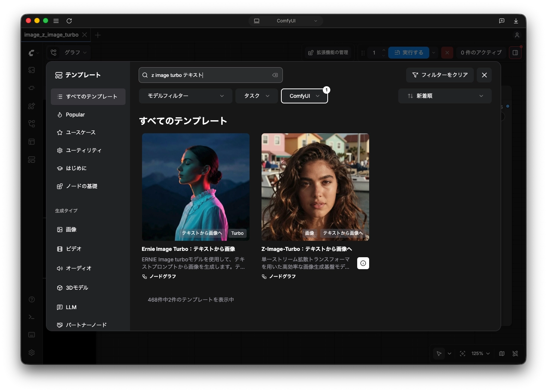Click the Turbo tag on Ernie card
Viewport: 547px width, 392px height.
coord(237,233)
